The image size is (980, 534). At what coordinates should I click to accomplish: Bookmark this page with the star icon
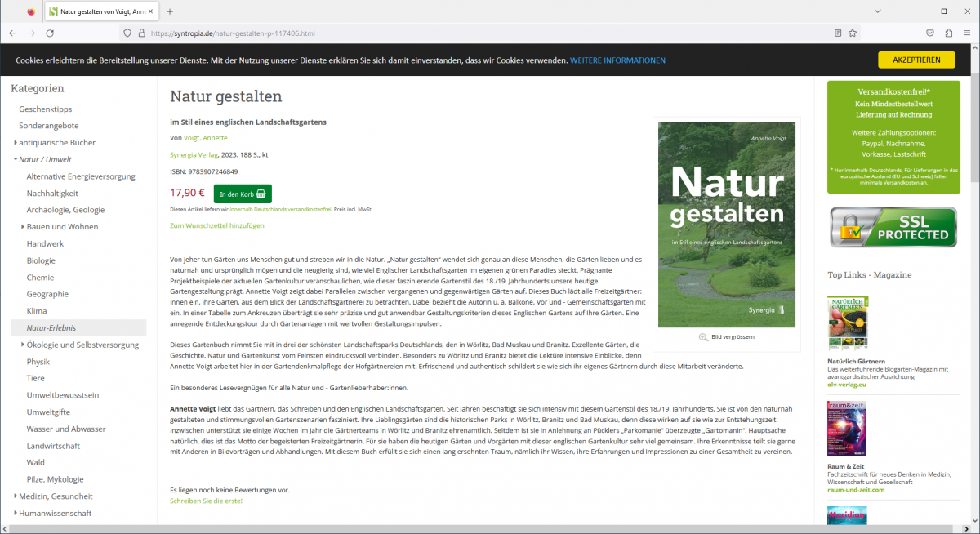pyautogui.click(x=853, y=33)
